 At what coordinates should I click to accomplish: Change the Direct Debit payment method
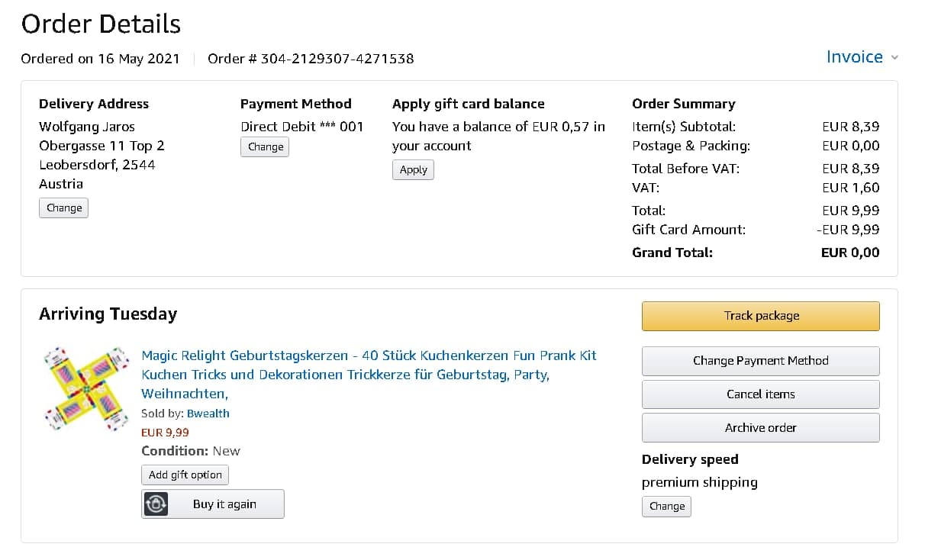(265, 146)
